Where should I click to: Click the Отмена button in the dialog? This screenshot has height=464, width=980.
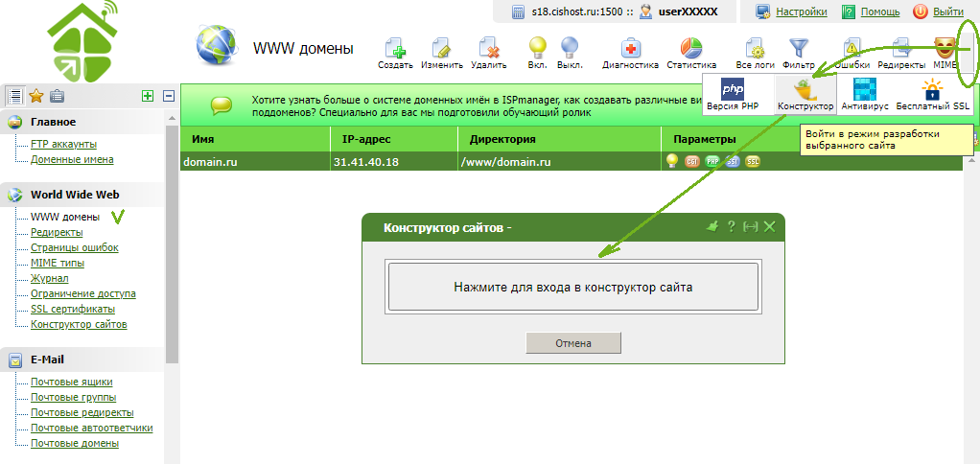573,343
